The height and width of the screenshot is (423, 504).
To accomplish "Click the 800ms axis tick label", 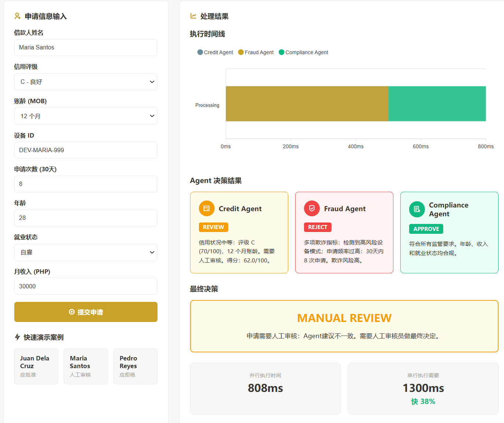I will point(486,146).
